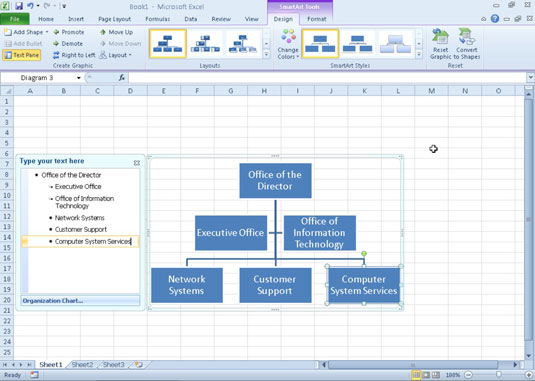Close the text pane with its X button
Viewport: 535px width, 381px height.
[137, 163]
